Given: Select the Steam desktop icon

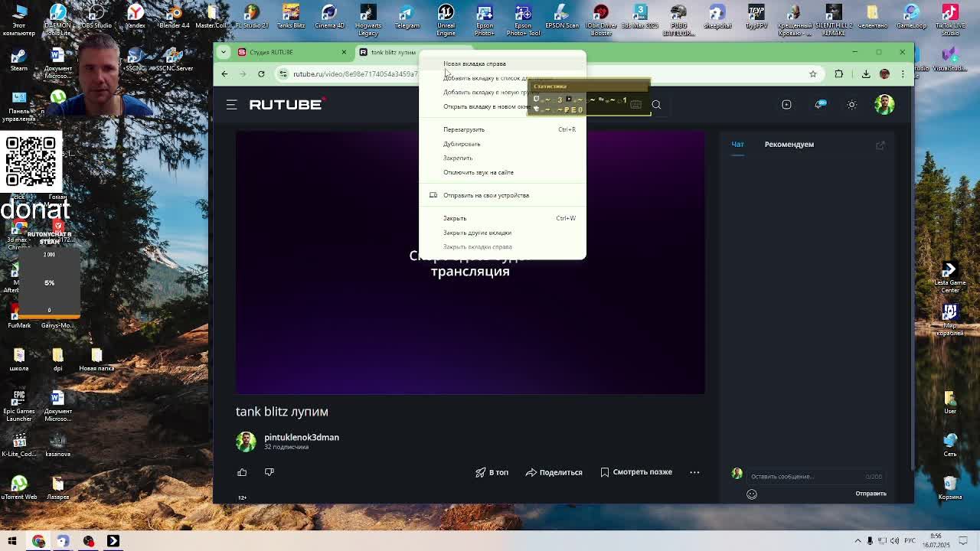Looking at the screenshot, I should (x=19, y=60).
